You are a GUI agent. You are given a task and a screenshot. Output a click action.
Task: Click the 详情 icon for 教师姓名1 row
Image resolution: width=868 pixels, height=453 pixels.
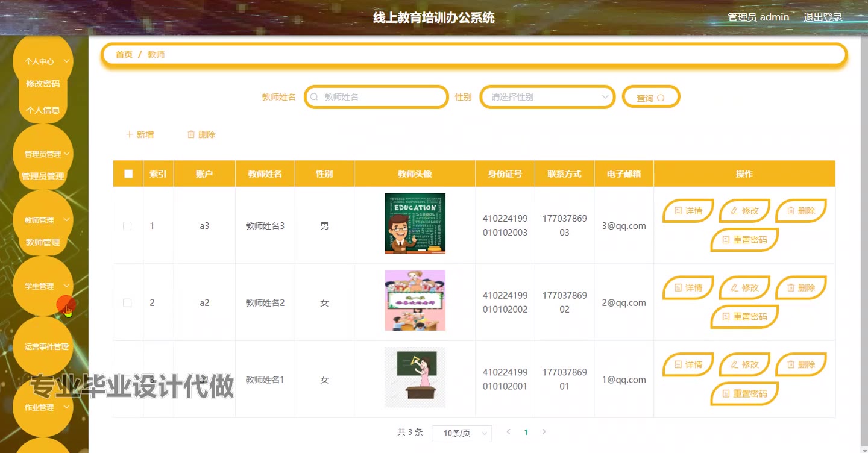point(678,364)
